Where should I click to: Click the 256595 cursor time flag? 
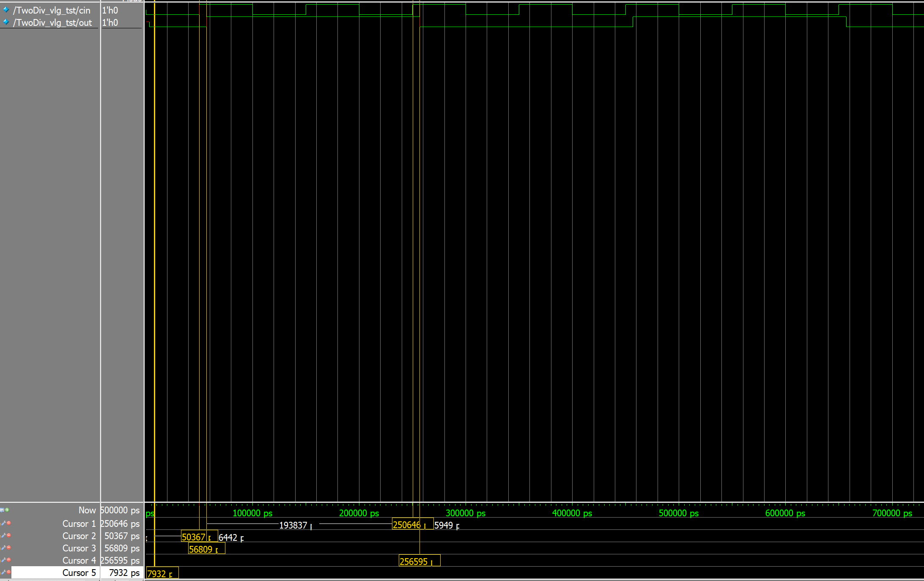pyautogui.click(x=414, y=562)
